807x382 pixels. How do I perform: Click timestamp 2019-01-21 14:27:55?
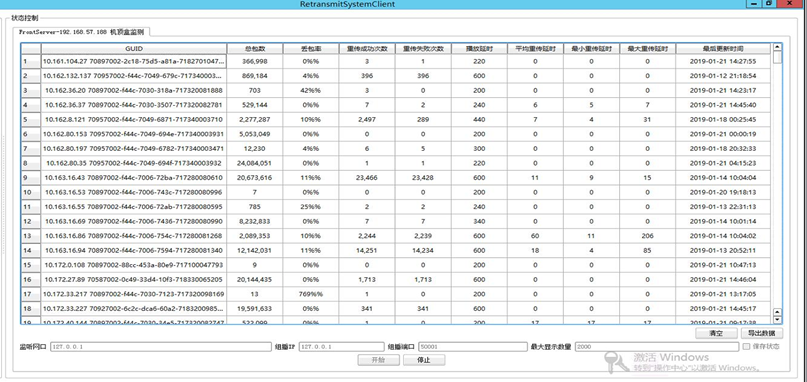[x=723, y=61]
